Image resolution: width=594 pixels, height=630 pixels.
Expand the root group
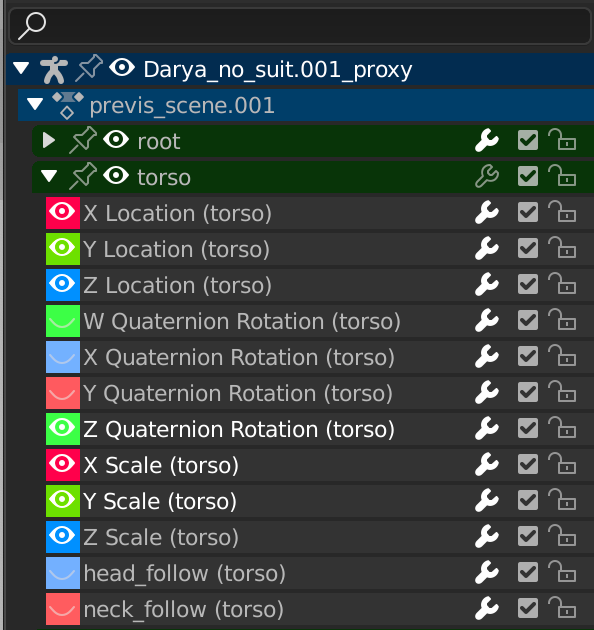coord(49,140)
